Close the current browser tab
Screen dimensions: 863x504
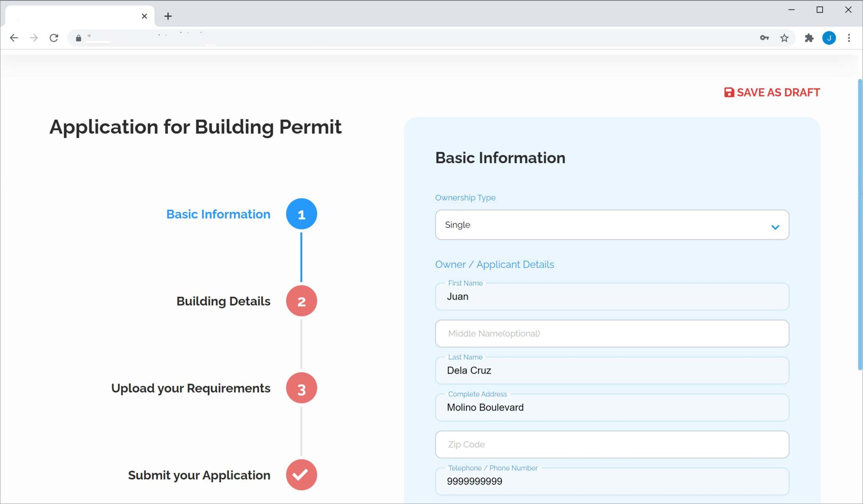[x=144, y=16]
